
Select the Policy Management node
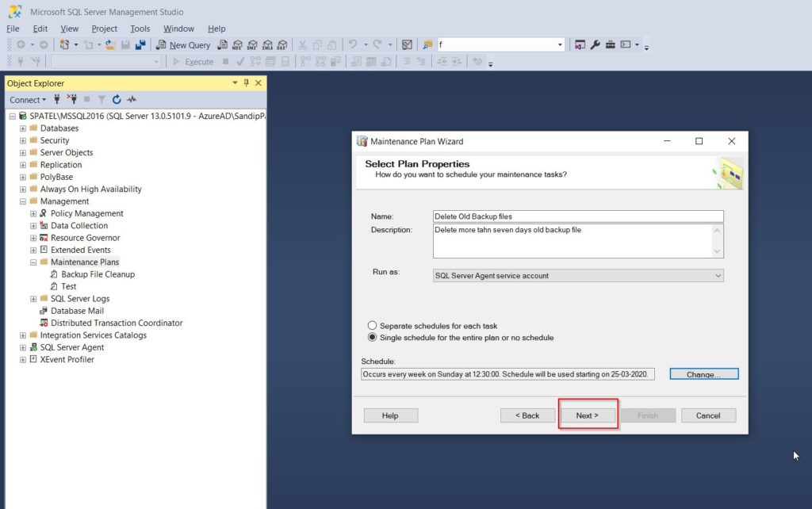(x=87, y=213)
